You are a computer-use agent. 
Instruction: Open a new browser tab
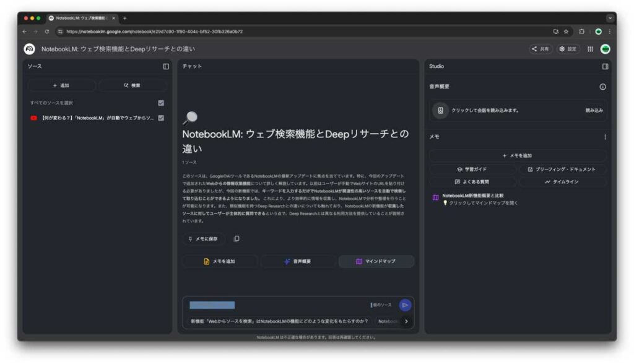click(124, 18)
